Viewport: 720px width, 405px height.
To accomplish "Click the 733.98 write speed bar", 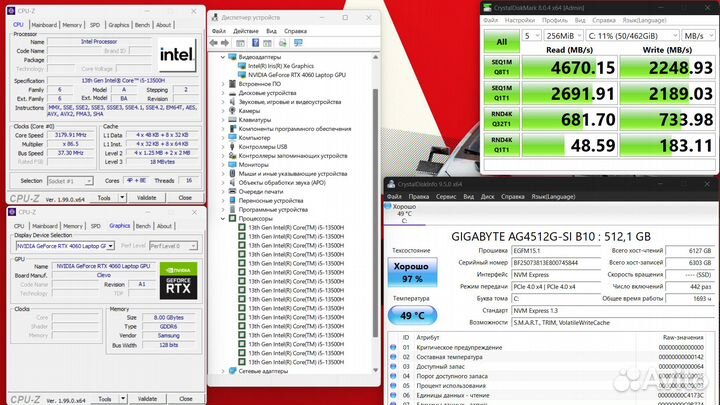I will click(668, 119).
